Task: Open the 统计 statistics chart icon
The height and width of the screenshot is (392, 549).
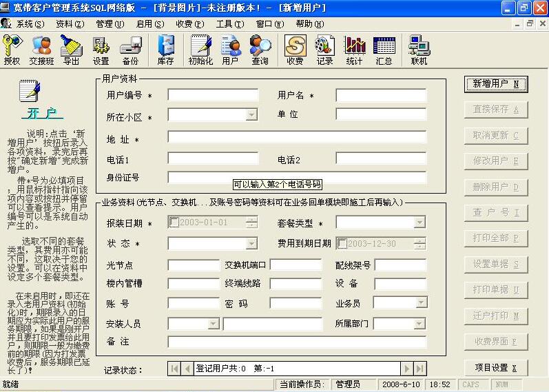Action: [x=354, y=50]
